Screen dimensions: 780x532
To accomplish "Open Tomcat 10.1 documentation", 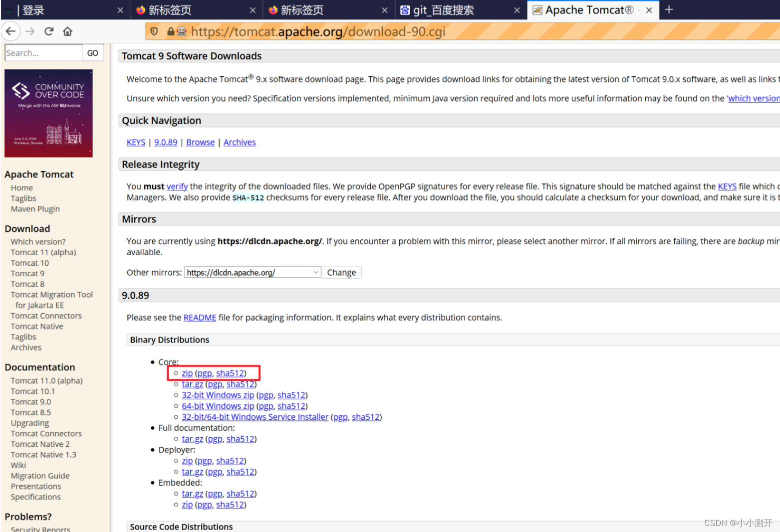I will (x=33, y=391).
